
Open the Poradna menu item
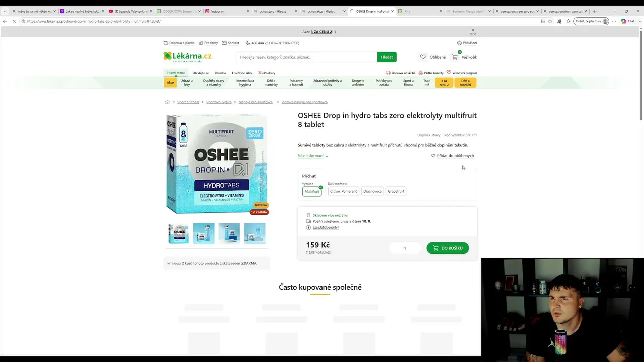click(x=220, y=73)
